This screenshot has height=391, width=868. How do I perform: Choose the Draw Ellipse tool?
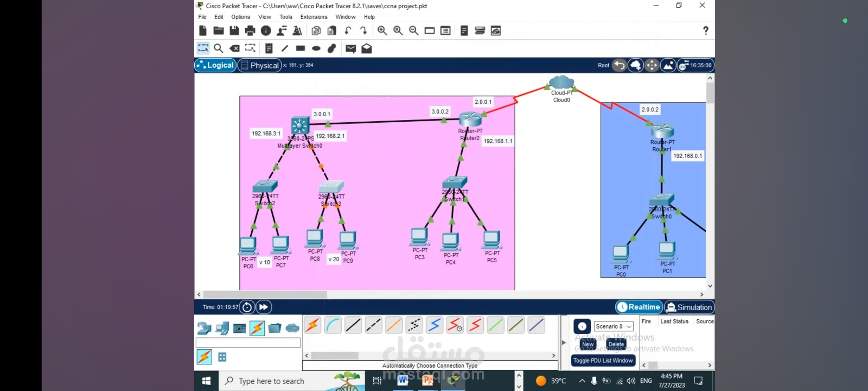tap(316, 48)
